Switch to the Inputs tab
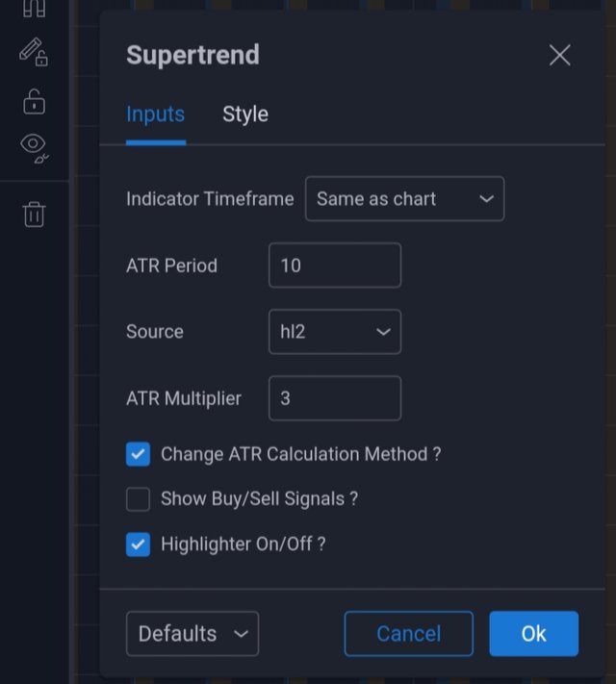The height and width of the screenshot is (684, 616). point(155,114)
